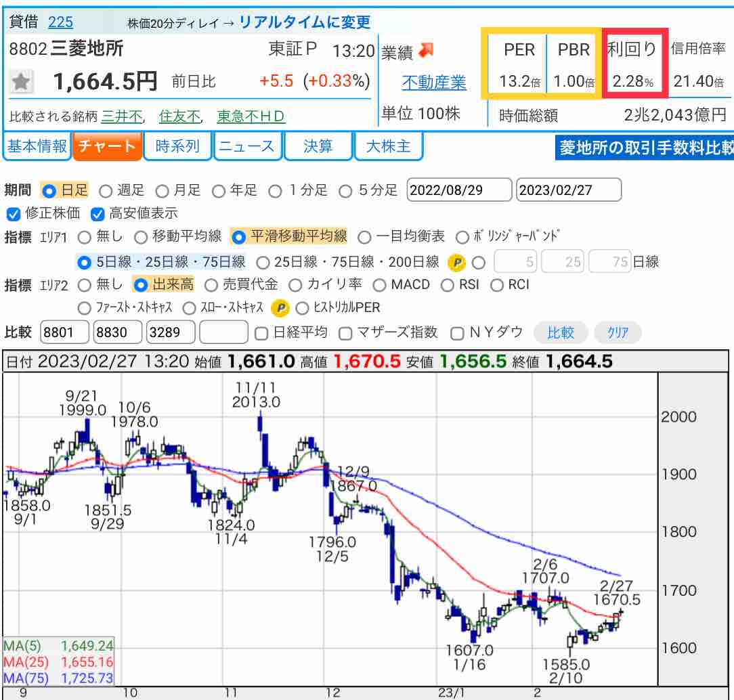Click 菱地所の取引手数料比較 banner
This screenshot has width=734, height=700.
point(645,148)
